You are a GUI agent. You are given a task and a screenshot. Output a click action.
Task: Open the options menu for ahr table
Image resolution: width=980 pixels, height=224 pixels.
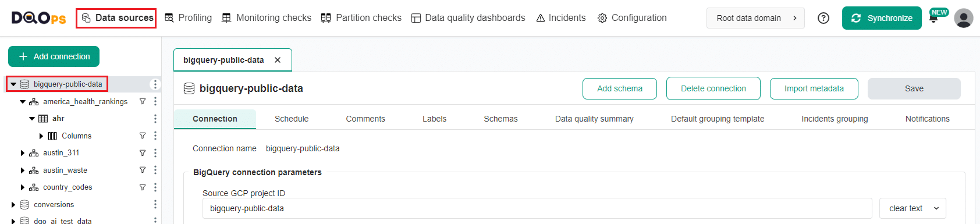tap(155, 119)
